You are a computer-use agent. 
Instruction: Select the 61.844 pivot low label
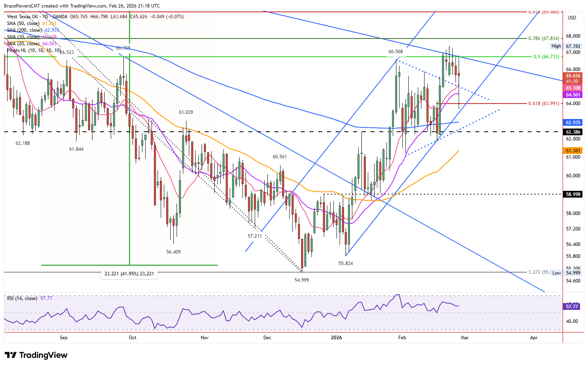click(x=76, y=149)
